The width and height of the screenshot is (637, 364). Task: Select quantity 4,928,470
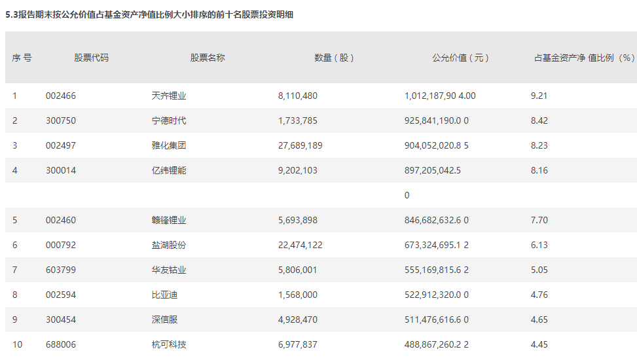click(298, 319)
